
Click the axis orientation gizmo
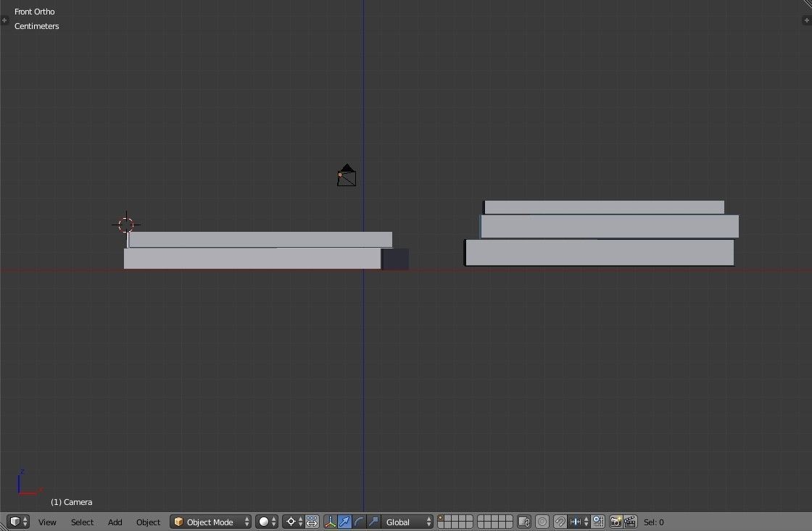tap(29, 482)
